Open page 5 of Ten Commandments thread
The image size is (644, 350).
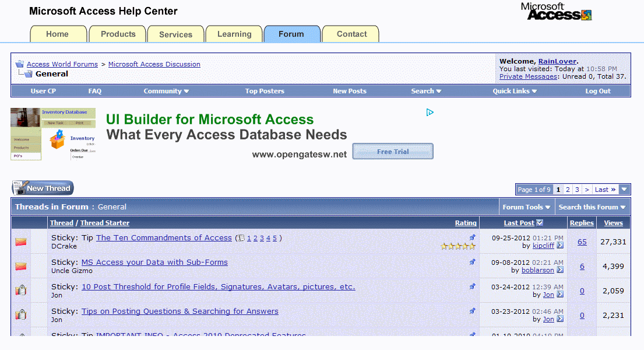pos(275,238)
